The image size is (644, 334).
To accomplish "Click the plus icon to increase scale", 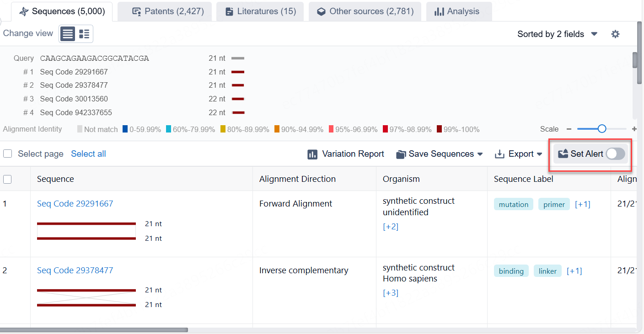I will [x=634, y=129].
